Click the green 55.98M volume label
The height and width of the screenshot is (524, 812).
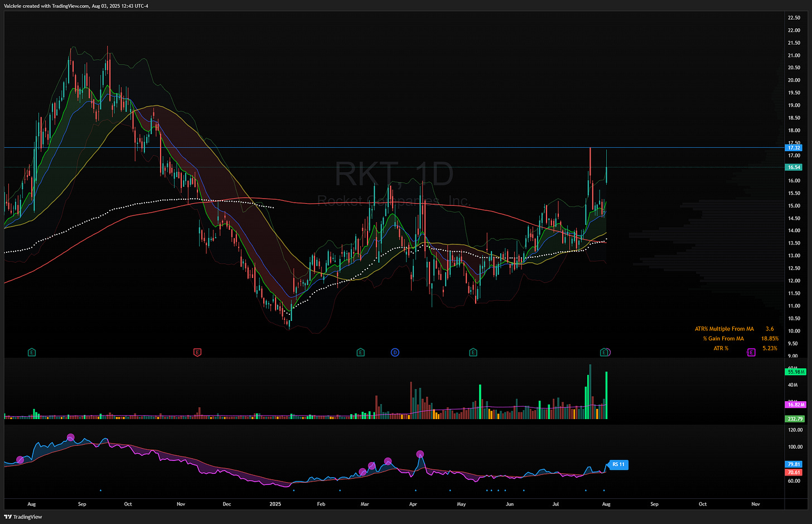(x=795, y=372)
